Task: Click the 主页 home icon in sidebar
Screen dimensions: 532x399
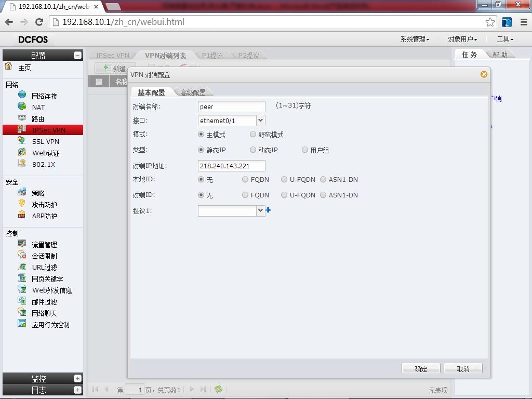Action: 8,66
